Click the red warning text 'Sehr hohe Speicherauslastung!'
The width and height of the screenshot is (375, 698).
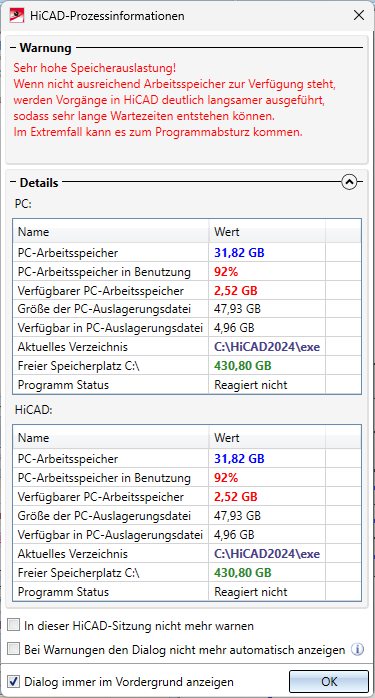pos(95,68)
